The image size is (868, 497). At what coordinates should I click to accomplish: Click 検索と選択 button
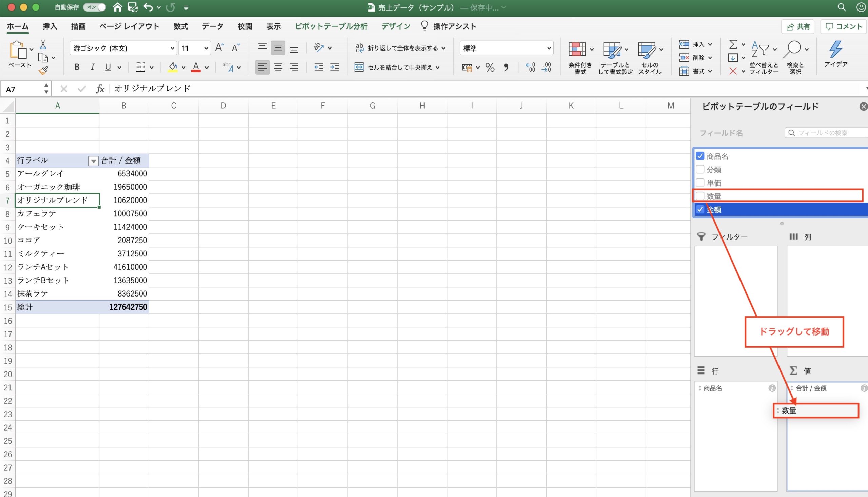pyautogui.click(x=795, y=57)
